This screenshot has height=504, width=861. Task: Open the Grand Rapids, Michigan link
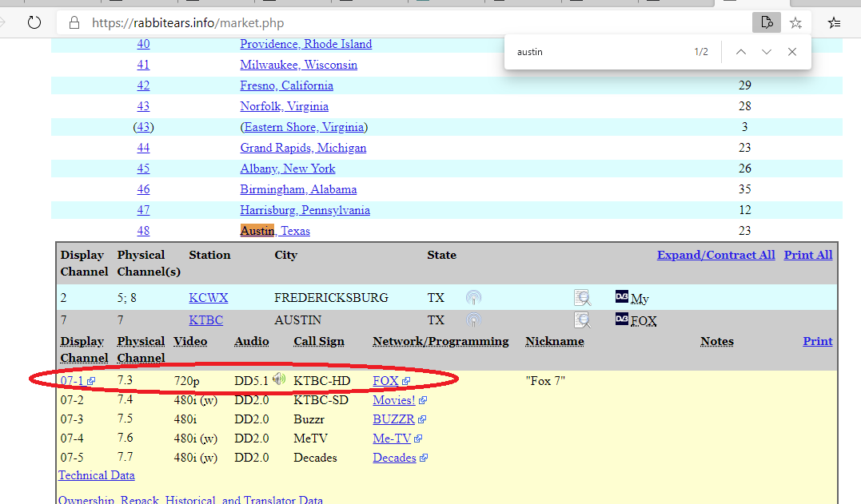[303, 148]
